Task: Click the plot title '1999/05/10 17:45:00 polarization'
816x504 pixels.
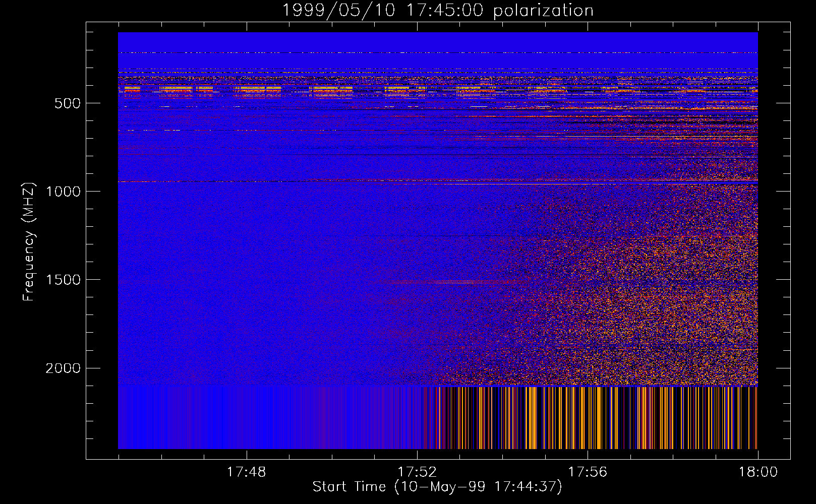Action: pos(437,11)
